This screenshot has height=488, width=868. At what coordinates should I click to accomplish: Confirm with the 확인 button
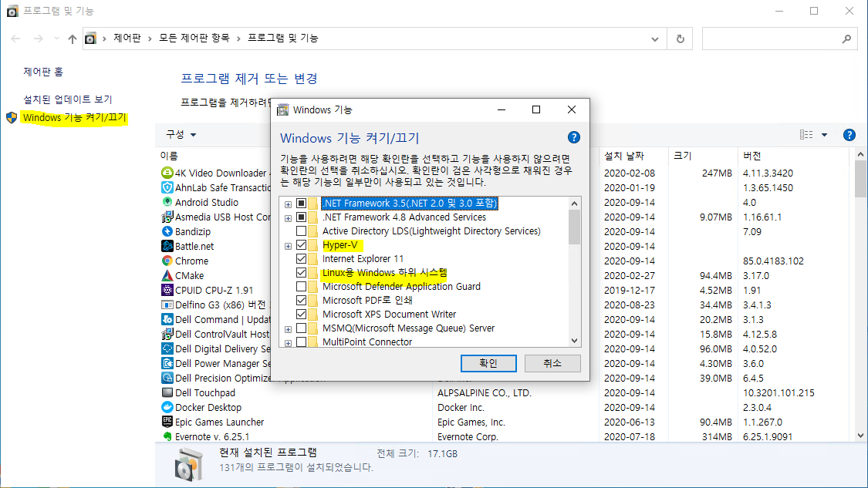pos(488,364)
